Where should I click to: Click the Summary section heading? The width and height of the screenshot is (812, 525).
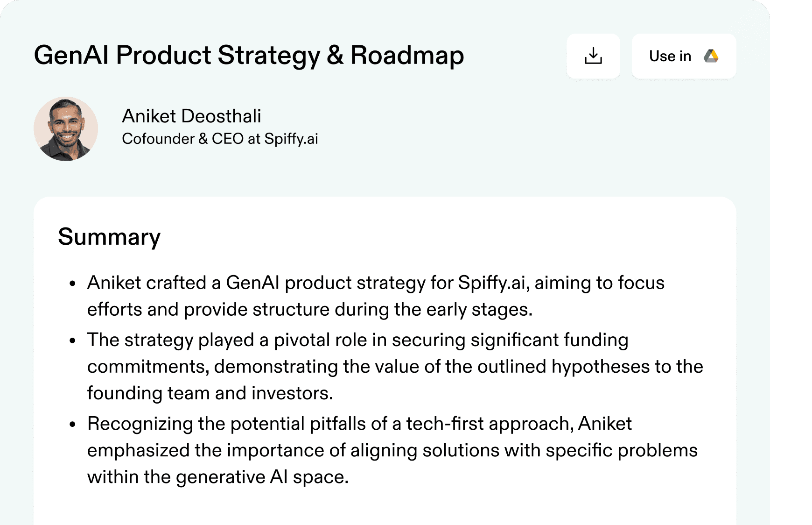tap(109, 237)
